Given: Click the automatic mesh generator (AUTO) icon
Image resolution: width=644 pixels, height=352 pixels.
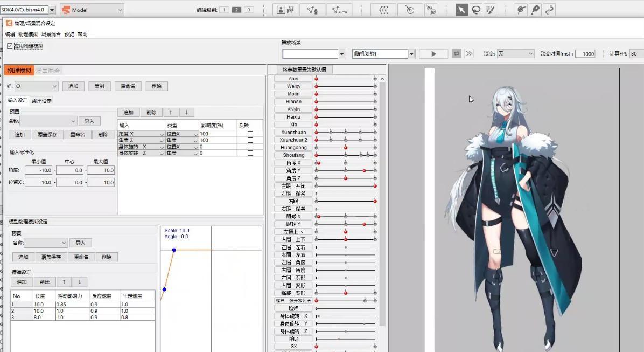Looking at the screenshot, I should 339,10.
